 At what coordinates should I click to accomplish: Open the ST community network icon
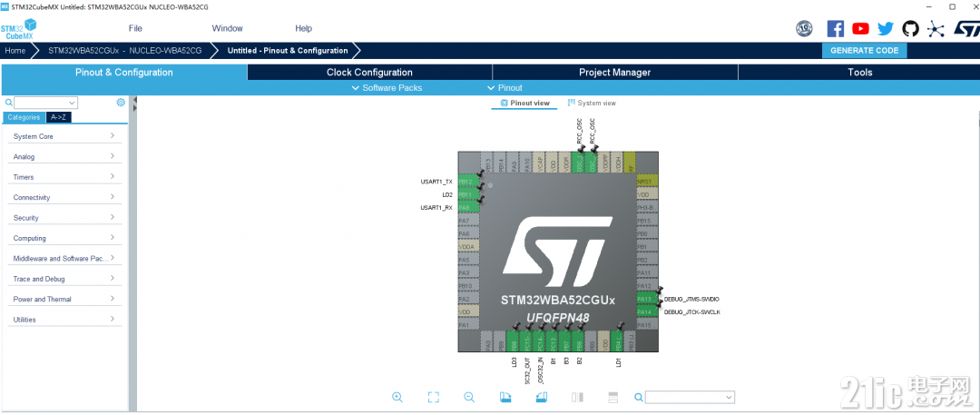936,28
